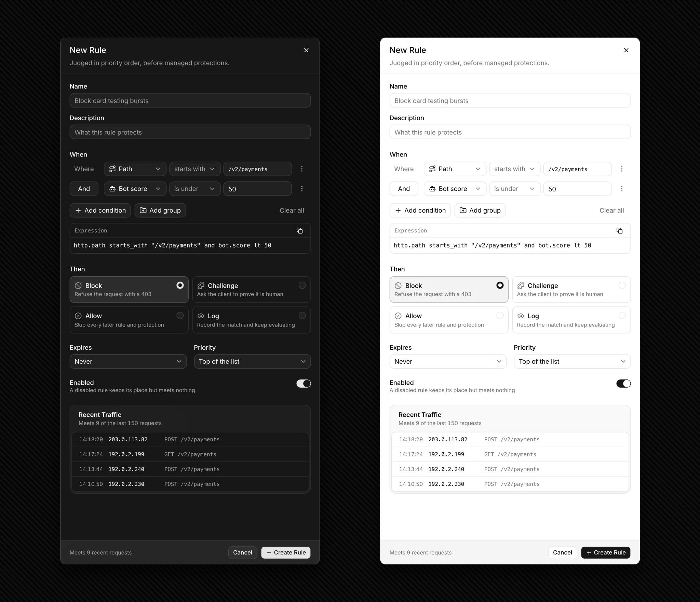The width and height of the screenshot is (700, 602).
Task: Toggle the Enabled switch in light panel
Action: [623, 384]
